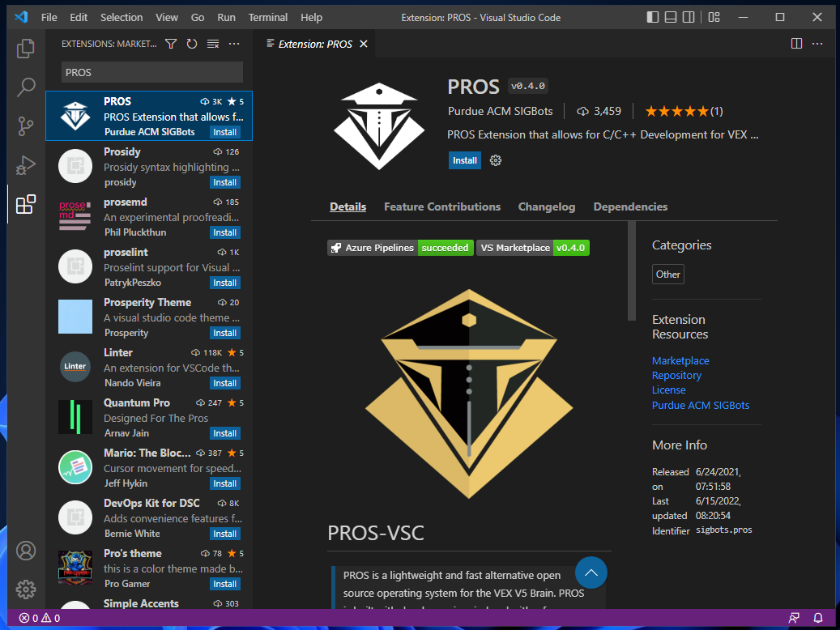The width and height of the screenshot is (840, 630).
Task: Clear extensions search results icon
Action: click(x=213, y=44)
